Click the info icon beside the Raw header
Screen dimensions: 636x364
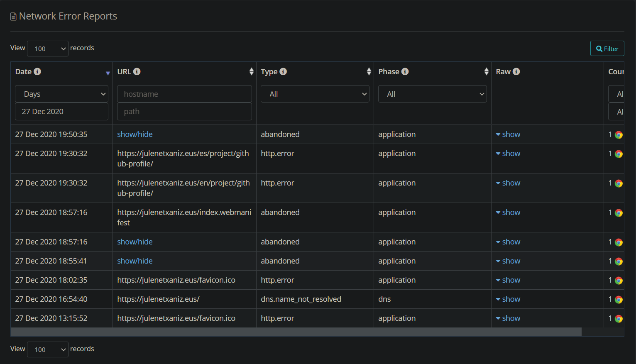(517, 71)
